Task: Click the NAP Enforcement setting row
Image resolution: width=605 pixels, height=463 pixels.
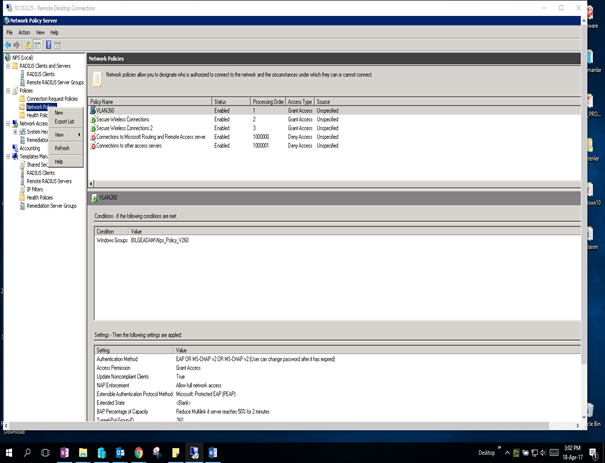Action: [338, 385]
